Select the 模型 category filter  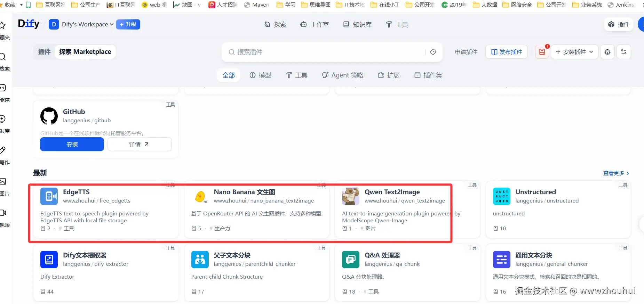click(260, 75)
